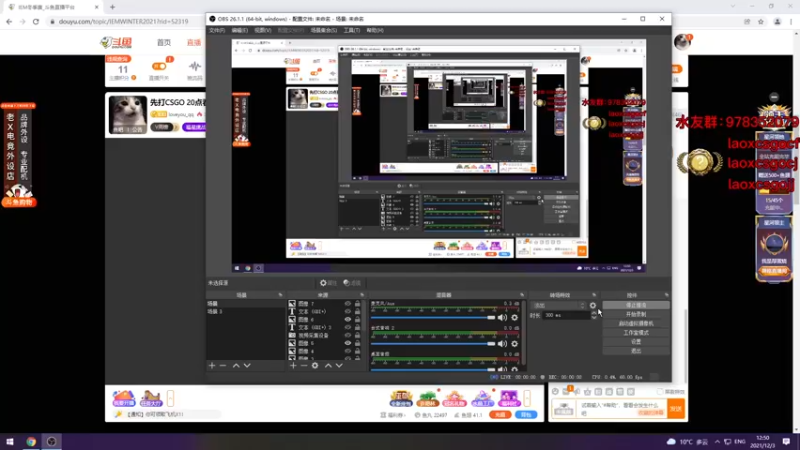Adjust transition duration stepper arrows
800x450 pixels.
tap(593, 315)
